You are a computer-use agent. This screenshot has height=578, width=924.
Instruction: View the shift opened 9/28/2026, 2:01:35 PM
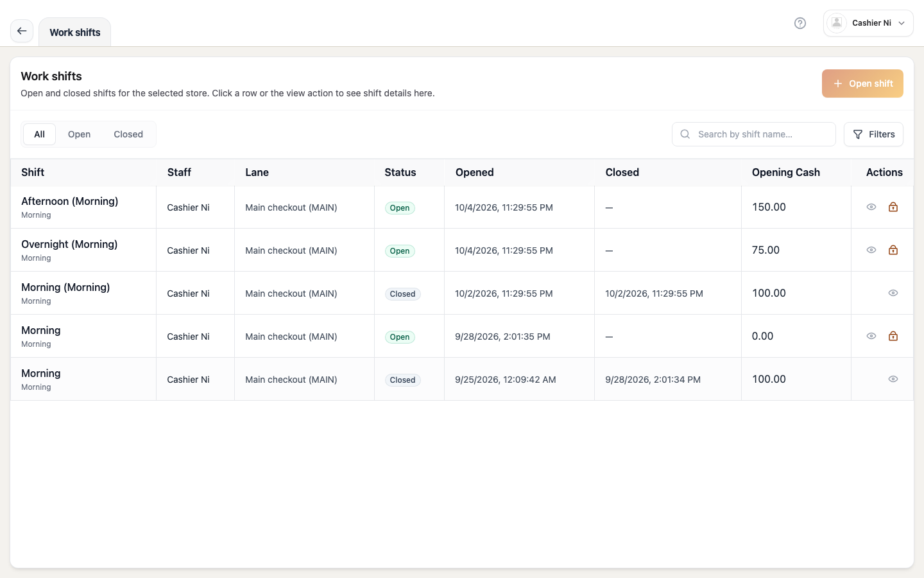coord(871,336)
